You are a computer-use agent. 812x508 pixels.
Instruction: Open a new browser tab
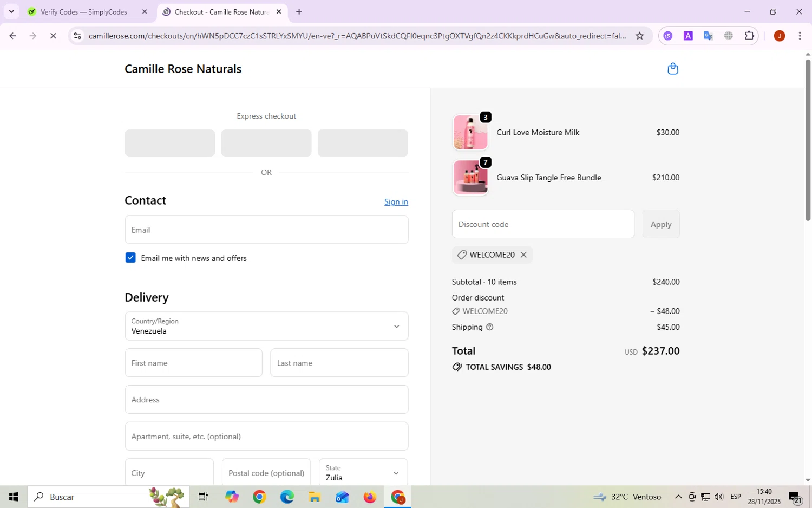click(x=299, y=11)
